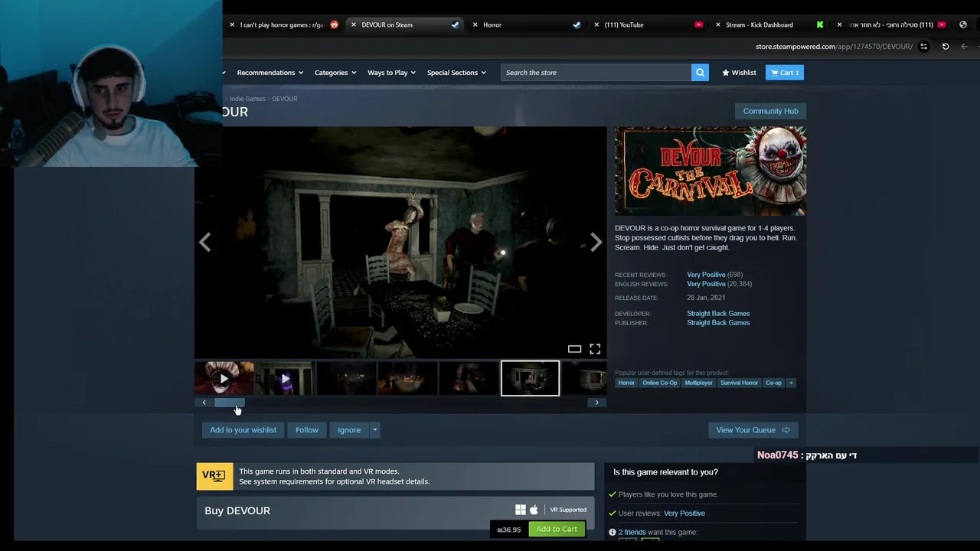Switch to the Horror tab
The height and width of the screenshot is (551, 980).
pos(527,24)
